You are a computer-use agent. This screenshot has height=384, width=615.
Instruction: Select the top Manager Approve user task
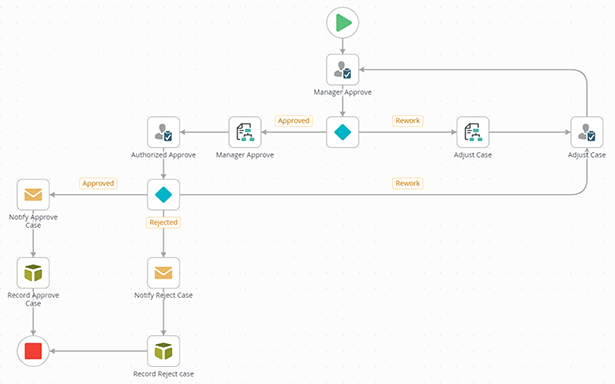coord(342,70)
